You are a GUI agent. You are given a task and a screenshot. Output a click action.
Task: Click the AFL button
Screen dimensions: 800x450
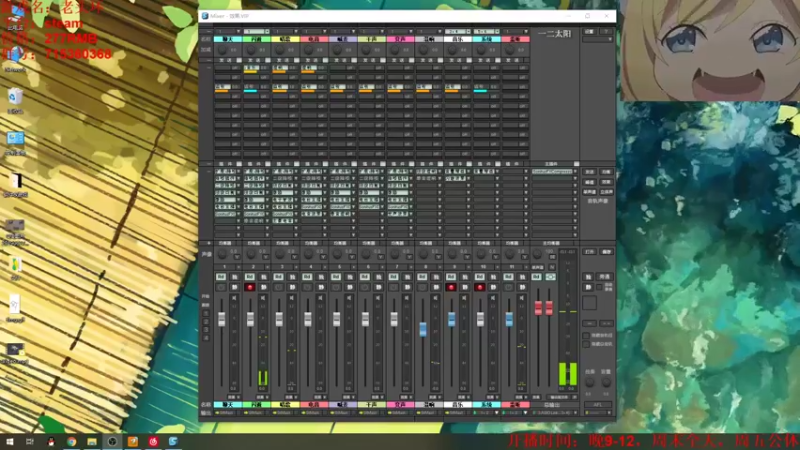point(597,405)
